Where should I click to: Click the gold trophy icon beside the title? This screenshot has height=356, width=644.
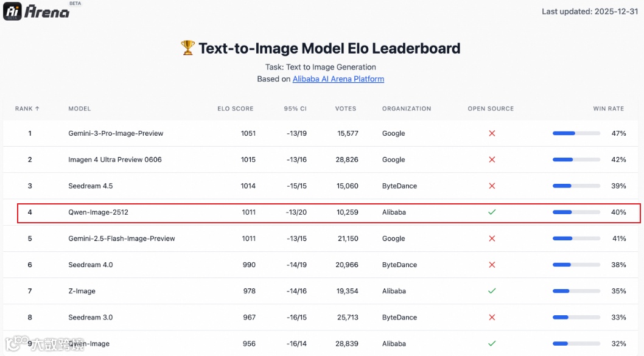(187, 47)
